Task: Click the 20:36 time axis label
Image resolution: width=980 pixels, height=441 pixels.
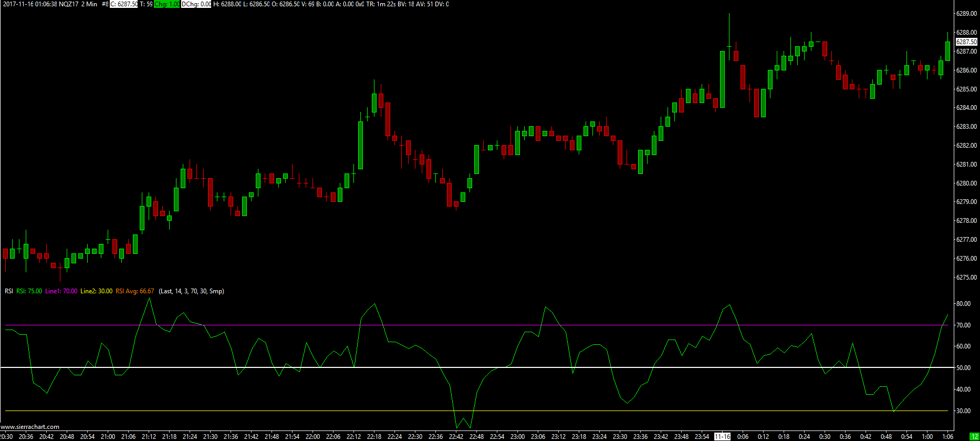Action: 26,437
